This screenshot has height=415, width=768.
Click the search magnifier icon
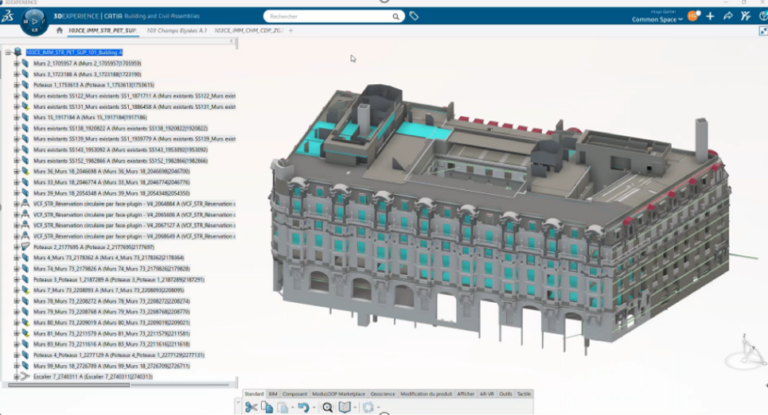pos(395,17)
